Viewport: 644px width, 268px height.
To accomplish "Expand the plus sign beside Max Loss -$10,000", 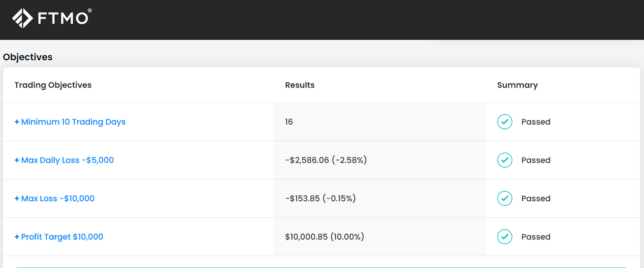I will (17, 198).
